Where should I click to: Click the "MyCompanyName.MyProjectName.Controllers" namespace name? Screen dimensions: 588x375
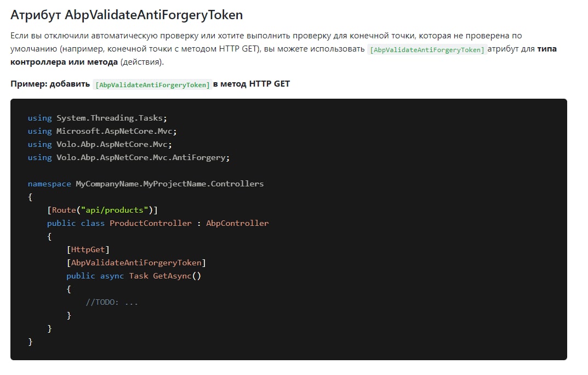pos(169,184)
